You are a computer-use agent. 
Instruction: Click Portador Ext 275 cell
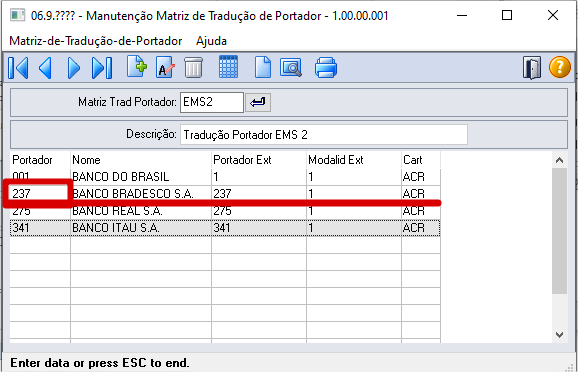tap(259, 211)
